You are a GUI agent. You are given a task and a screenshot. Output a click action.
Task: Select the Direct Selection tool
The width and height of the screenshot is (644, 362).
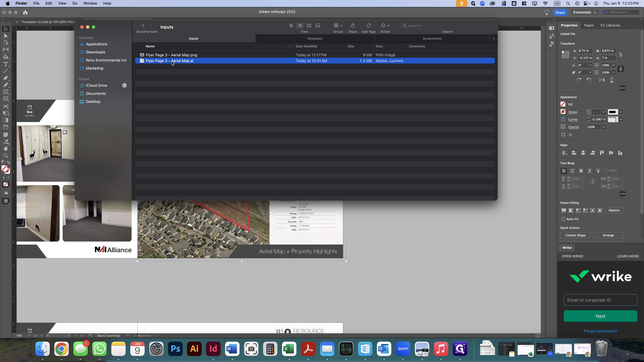(x=6, y=36)
